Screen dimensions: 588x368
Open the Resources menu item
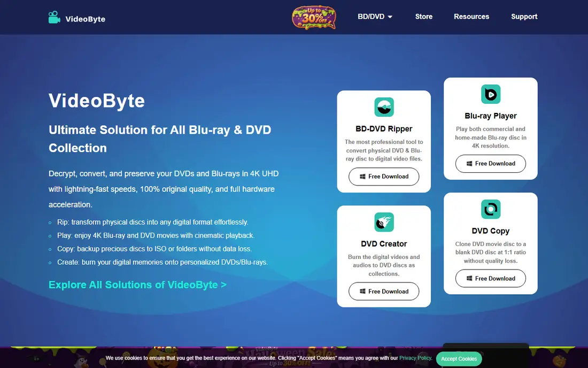471,17
